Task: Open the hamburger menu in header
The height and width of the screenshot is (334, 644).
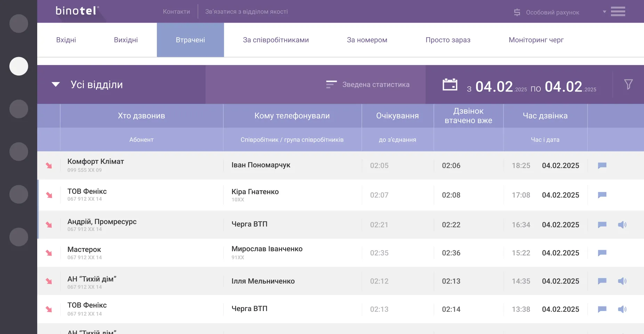Action: [x=618, y=11]
